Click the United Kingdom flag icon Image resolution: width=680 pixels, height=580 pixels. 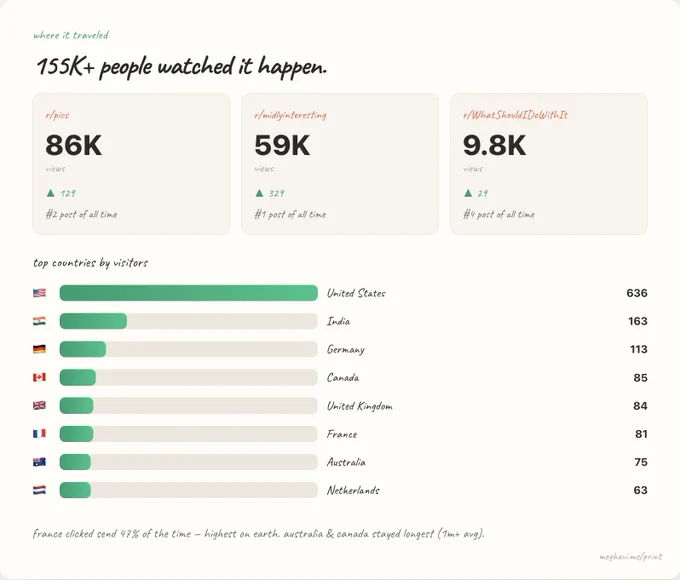point(39,406)
